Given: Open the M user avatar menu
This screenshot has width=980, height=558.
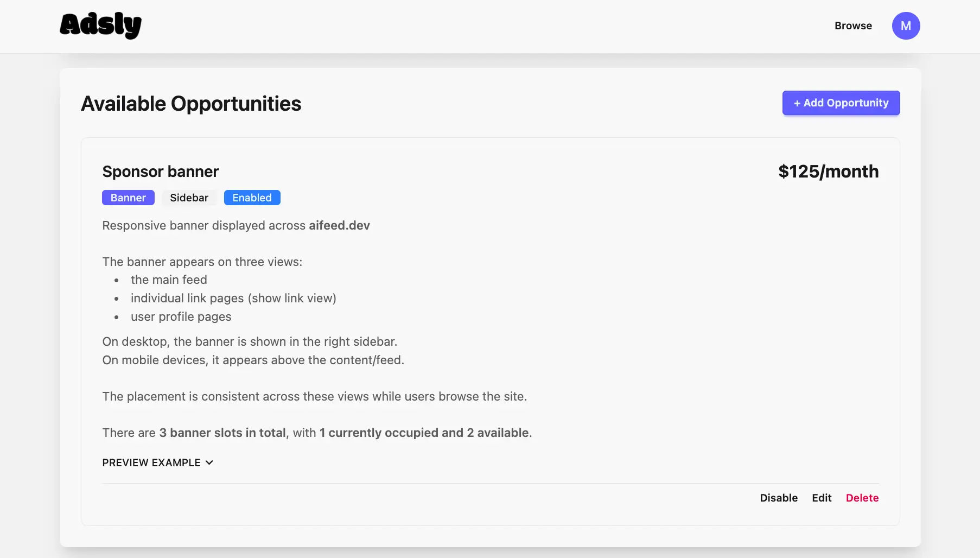Looking at the screenshot, I should point(906,26).
